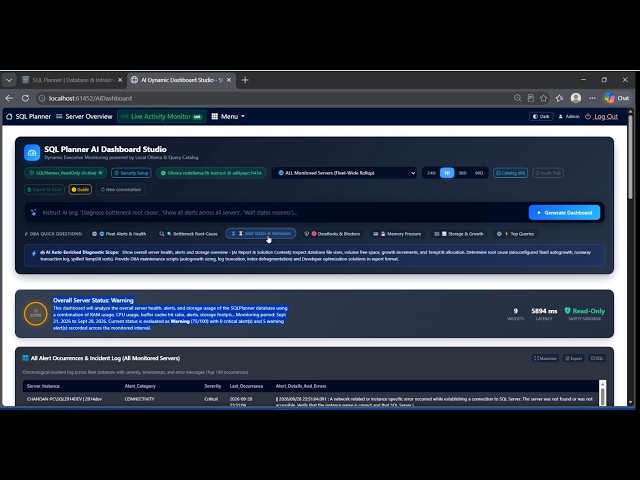Open the Guide button

pyautogui.click(x=80, y=189)
